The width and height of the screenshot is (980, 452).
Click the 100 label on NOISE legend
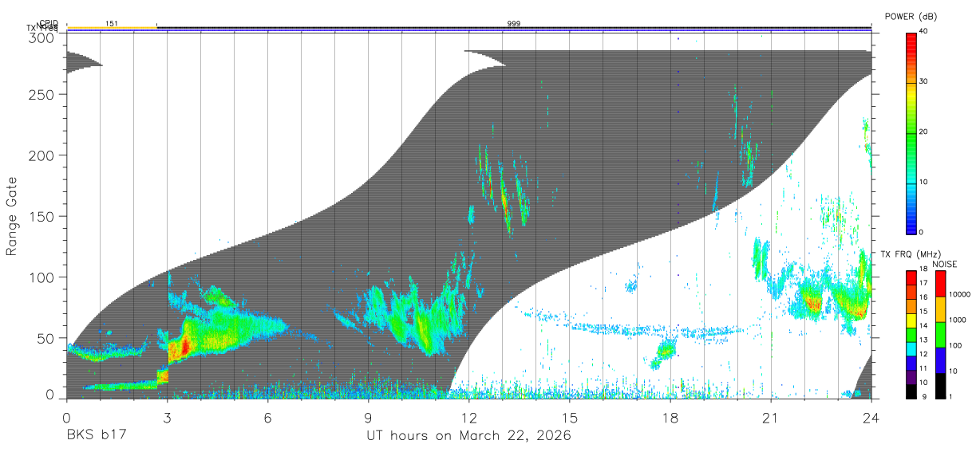954,345
